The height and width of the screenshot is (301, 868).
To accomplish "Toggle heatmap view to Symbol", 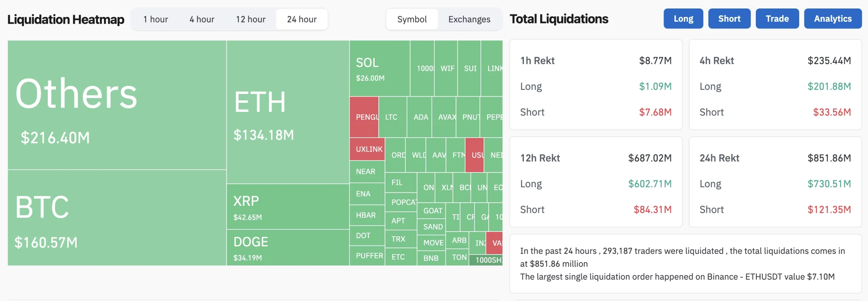I will point(412,19).
